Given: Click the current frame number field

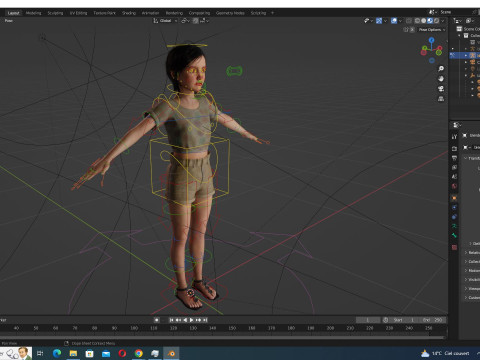Looking at the screenshot, I should coord(368,320).
